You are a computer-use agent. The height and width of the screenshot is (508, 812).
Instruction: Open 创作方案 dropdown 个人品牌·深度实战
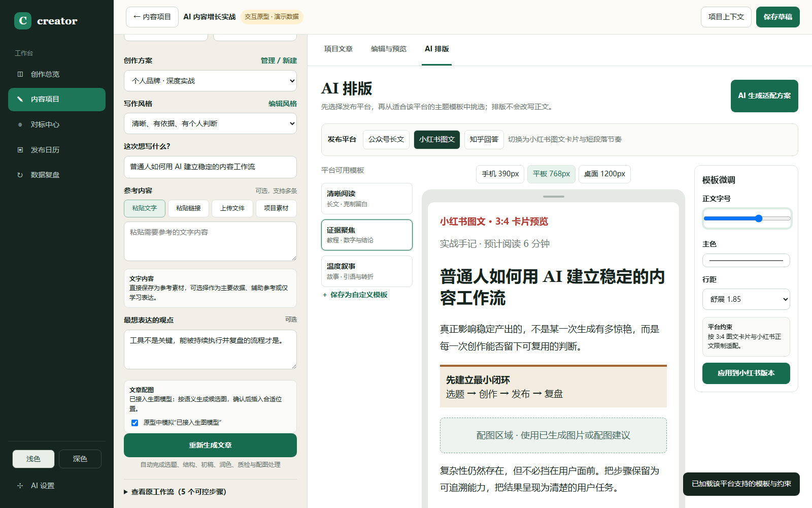coord(210,81)
